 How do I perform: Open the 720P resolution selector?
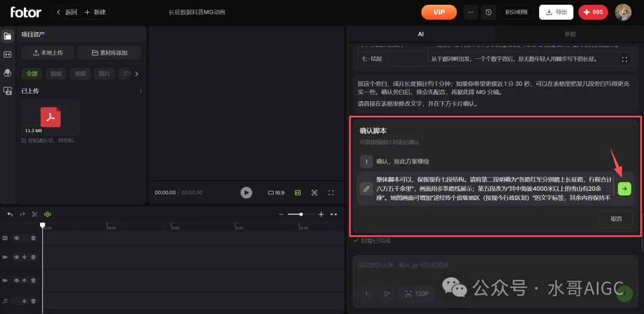point(416,294)
